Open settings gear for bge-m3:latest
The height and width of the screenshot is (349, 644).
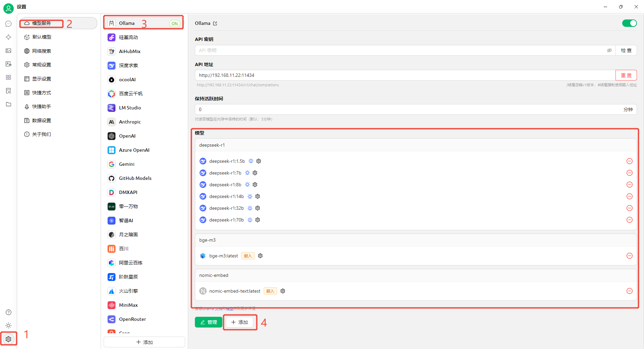pos(260,256)
